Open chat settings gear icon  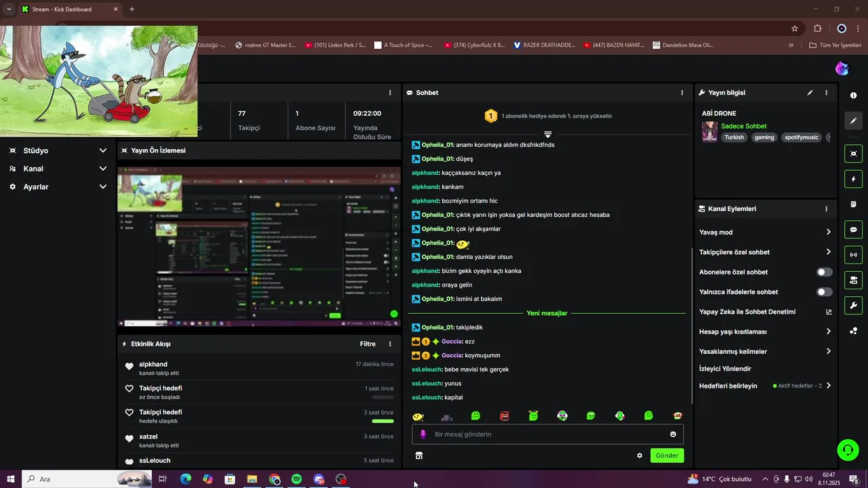639,455
